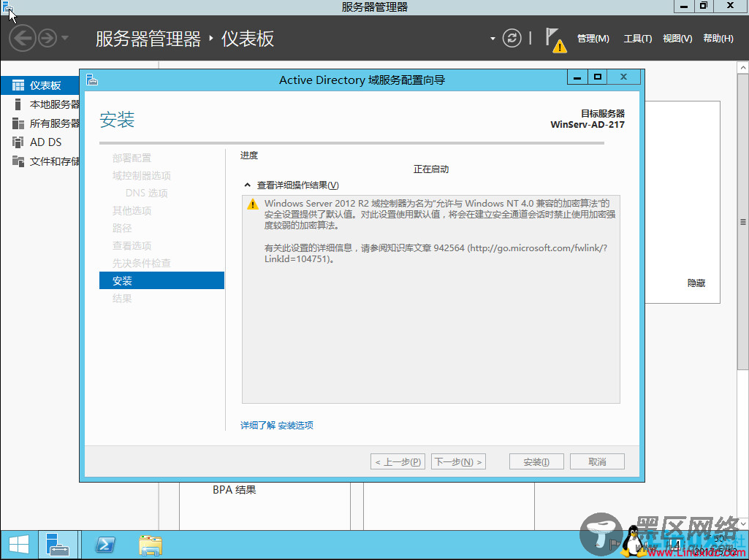Image resolution: width=749 pixels, height=560 pixels.
Task: Click the server icon beside 本地服务器
Action: pos(18,104)
